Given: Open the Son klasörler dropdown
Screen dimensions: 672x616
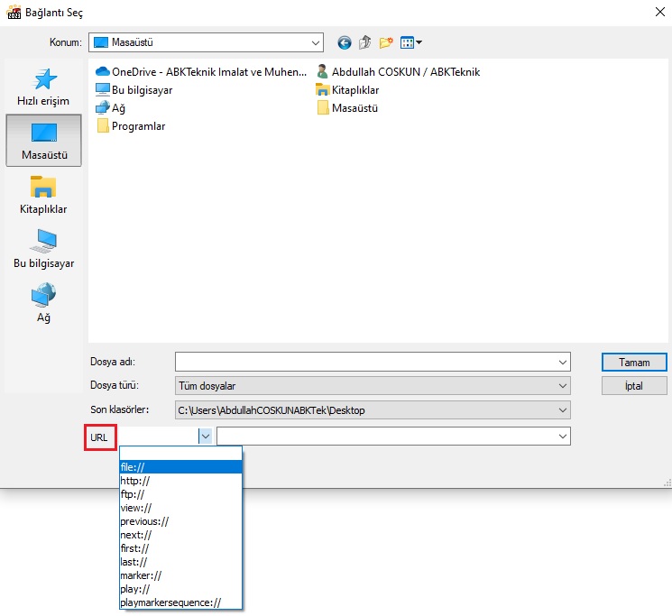Looking at the screenshot, I should click(x=563, y=410).
